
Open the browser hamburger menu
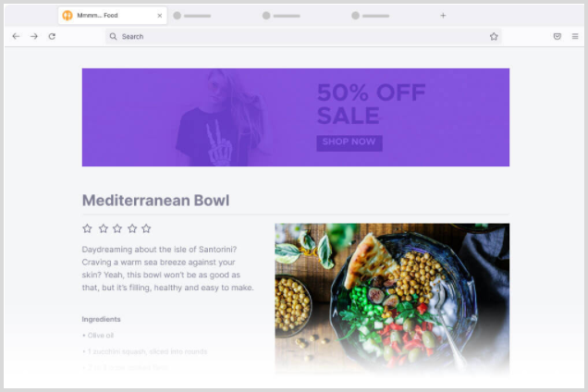point(575,36)
